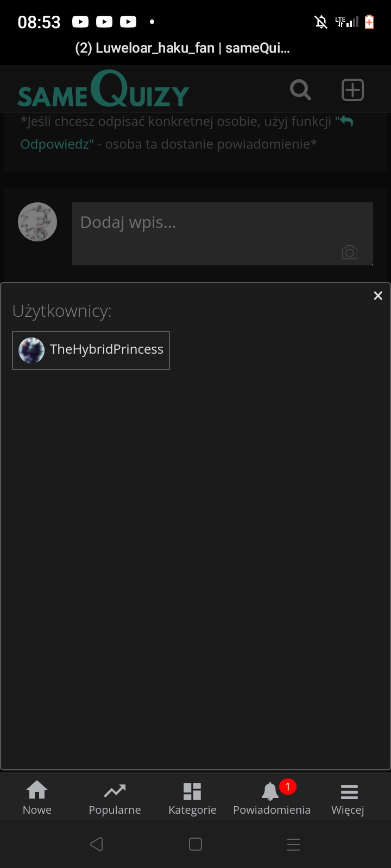Tap the camera icon in post box

(x=349, y=252)
